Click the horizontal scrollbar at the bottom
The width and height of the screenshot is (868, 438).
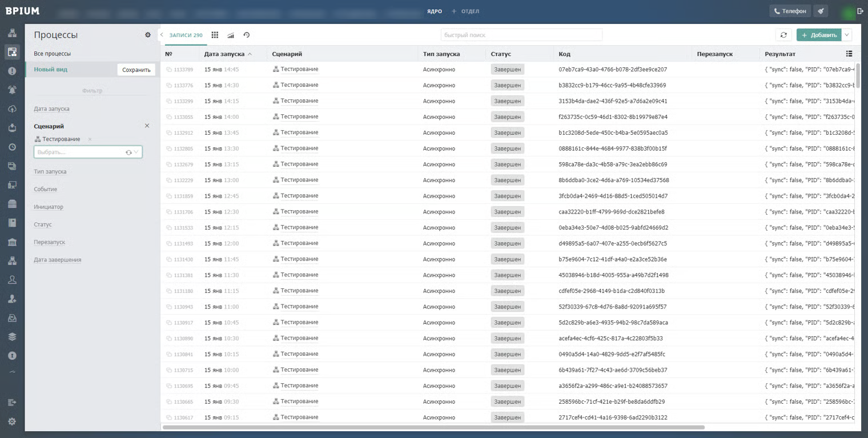pyautogui.click(x=433, y=427)
